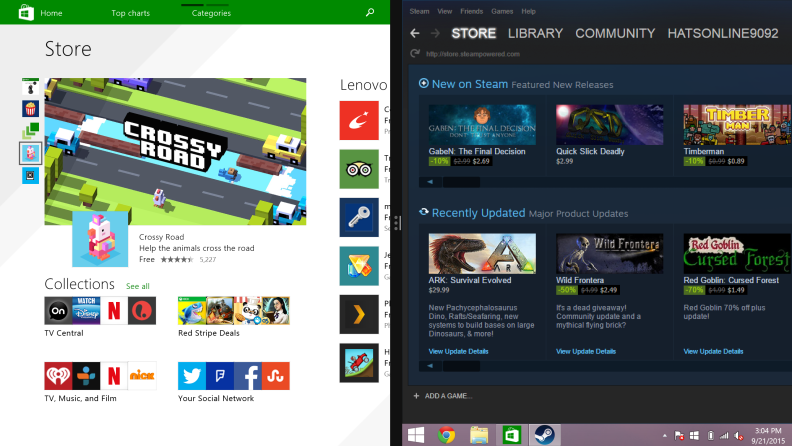
Task: Switch to Top charts tab in Store
Action: click(x=131, y=13)
